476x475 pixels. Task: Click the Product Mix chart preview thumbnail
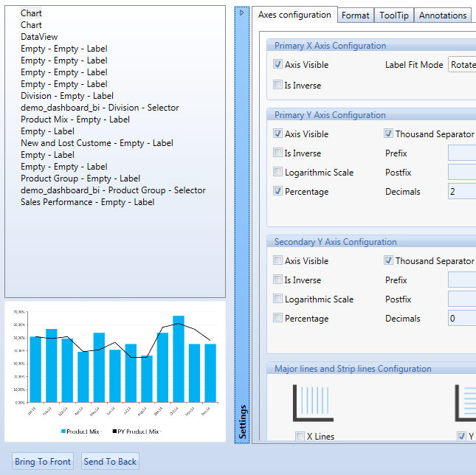[115, 372]
